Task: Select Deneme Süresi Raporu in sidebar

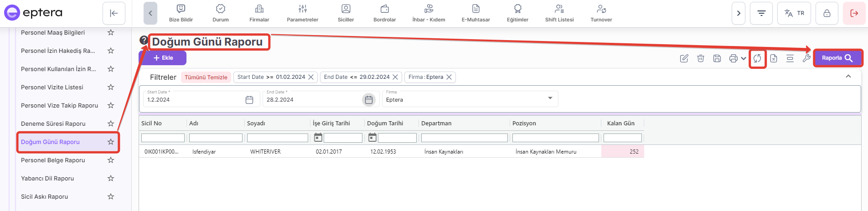Action: point(53,124)
